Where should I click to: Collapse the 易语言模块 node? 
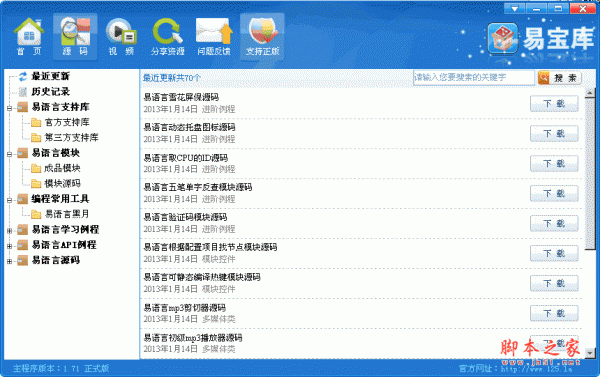click(10, 154)
